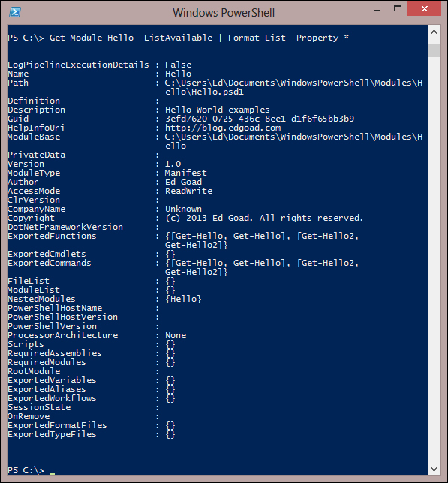Maximize the Windows PowerShell window

point(398,8)
